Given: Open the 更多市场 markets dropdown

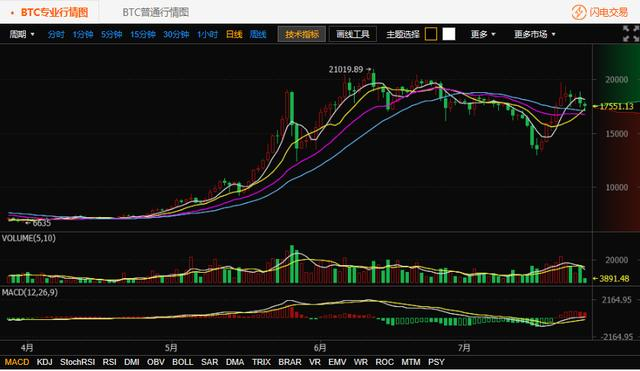Looking at the screenshot, I should click(x=534, y=34).
